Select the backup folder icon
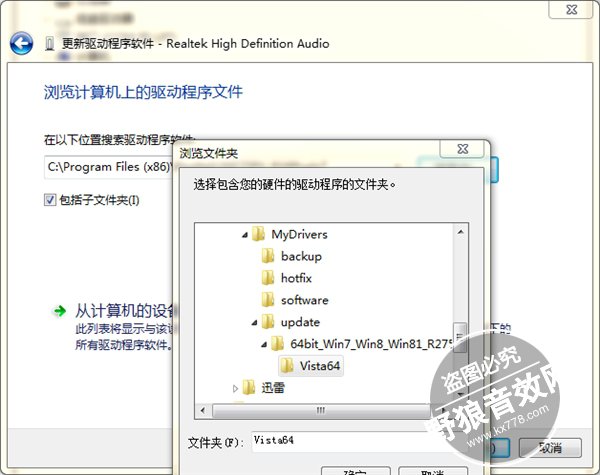Screen dimensions: 600x475 coord(268,256)
